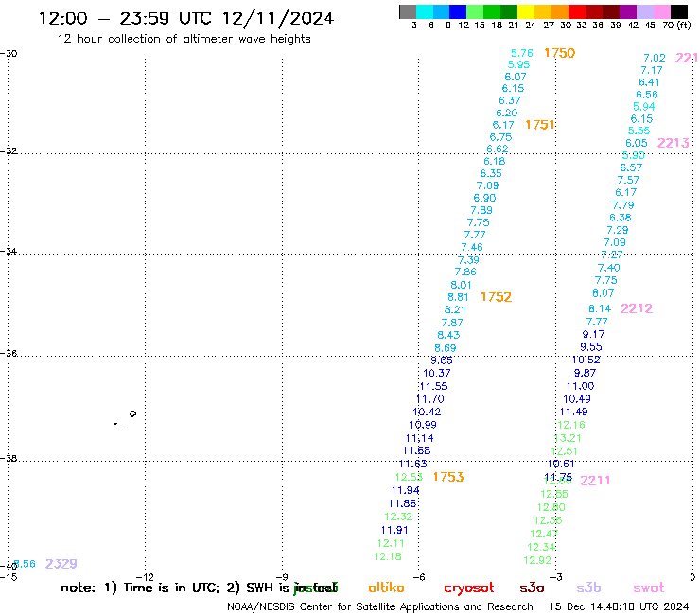Screen dimensions: 700x615
Task: Click the wave height value '8.07'
Action: 604,293
